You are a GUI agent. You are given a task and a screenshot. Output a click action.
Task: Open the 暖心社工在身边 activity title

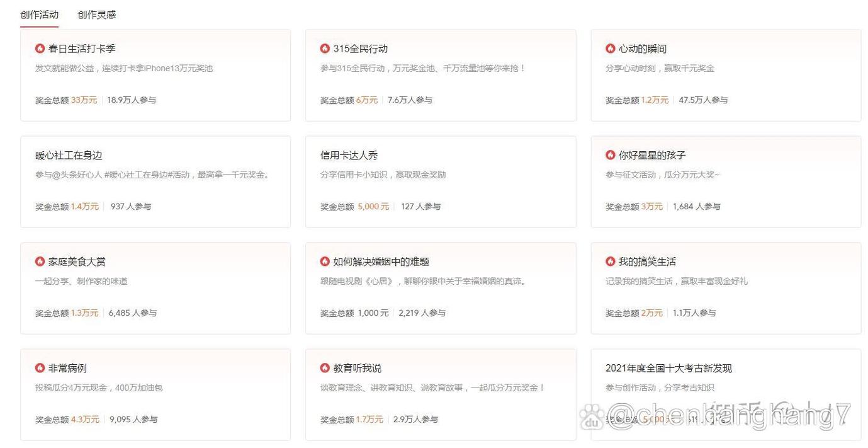69,155
